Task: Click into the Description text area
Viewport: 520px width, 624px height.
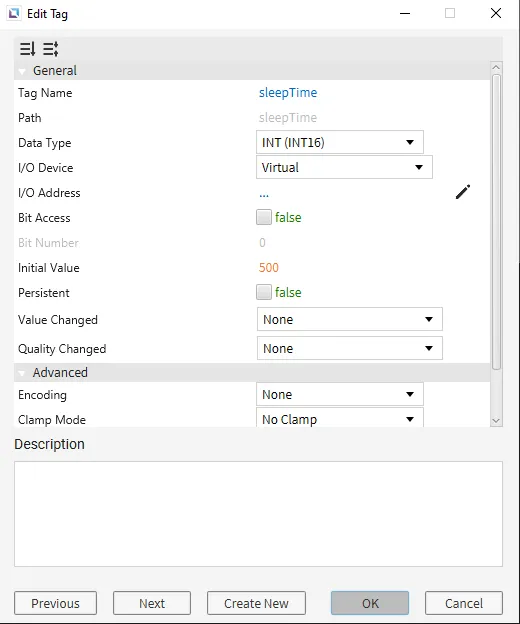Action: [x=258, y=514]
